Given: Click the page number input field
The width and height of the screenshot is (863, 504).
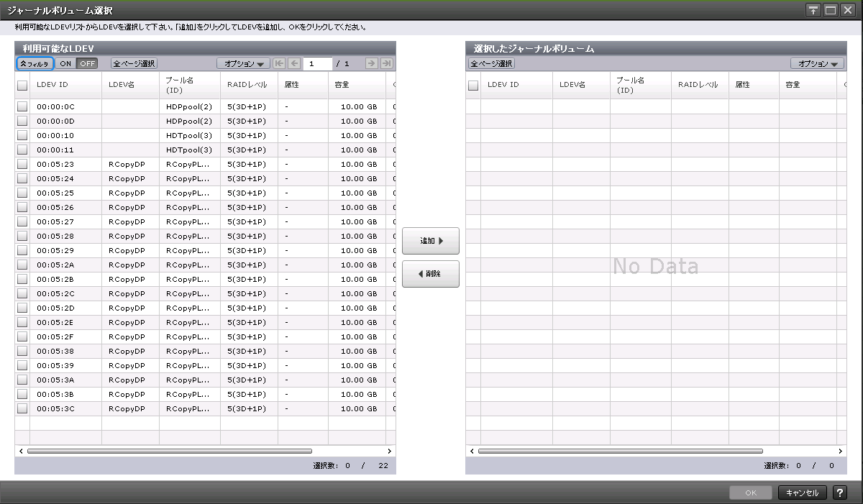Looking at the screenshot, I should click(318, 63).
